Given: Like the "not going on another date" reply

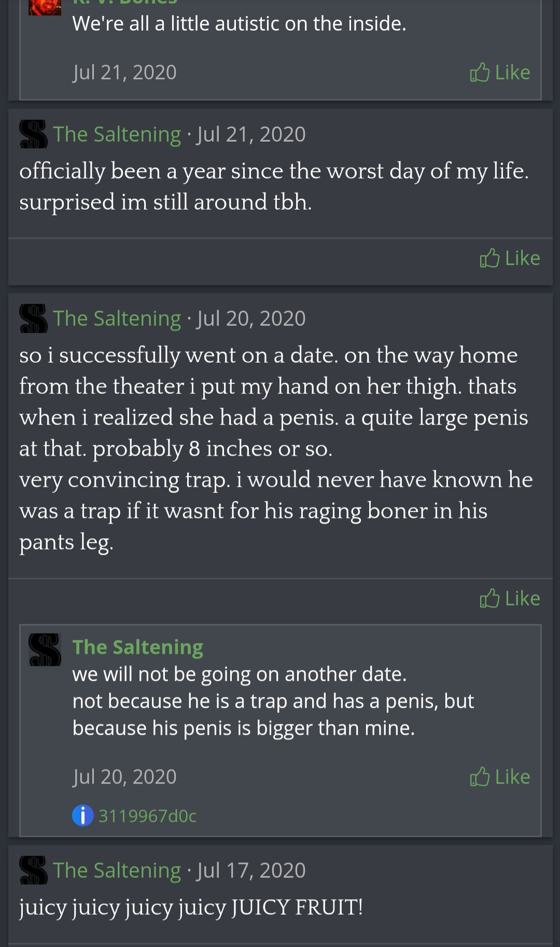Looking at the screenshot, I should point(500,777).
